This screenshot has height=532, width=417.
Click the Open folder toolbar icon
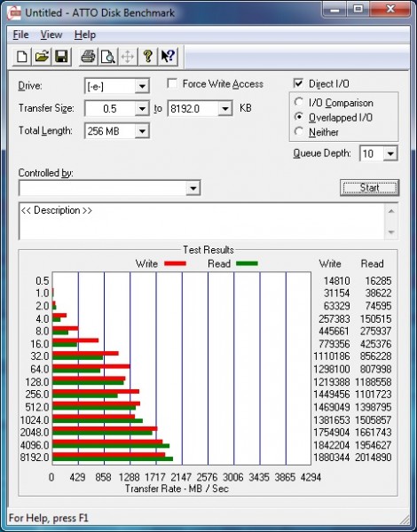(42, 57)
